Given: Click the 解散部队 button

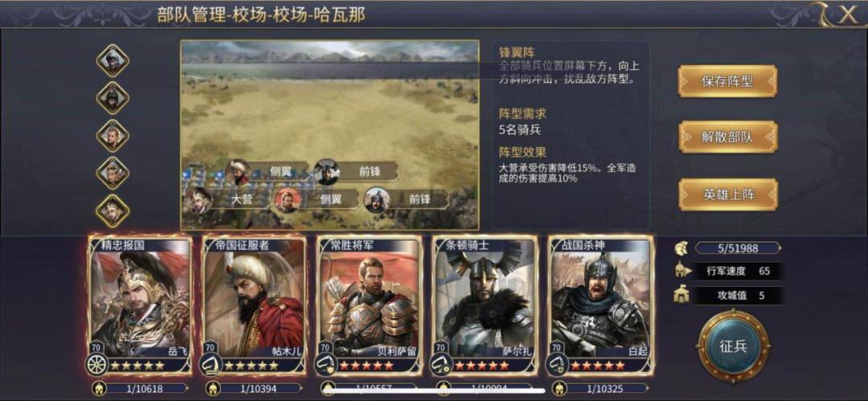Looking at the screenshot, I should coord(727,137).
